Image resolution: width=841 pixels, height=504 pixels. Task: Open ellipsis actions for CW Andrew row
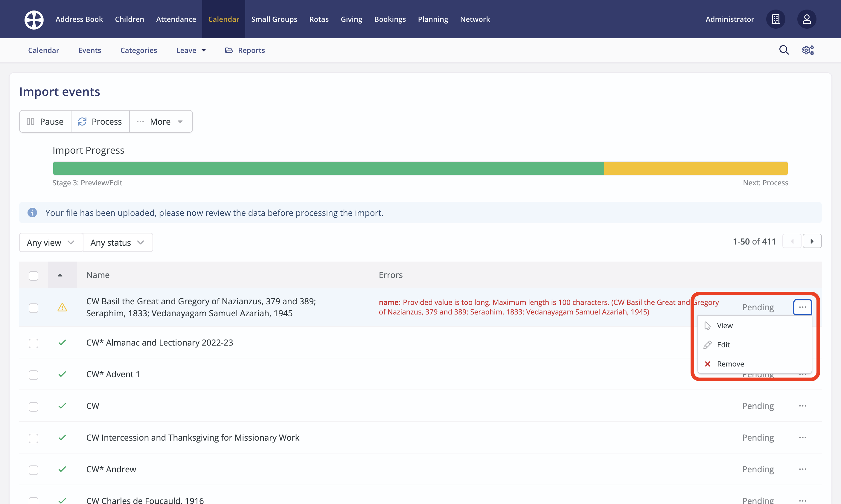point(802,469)
